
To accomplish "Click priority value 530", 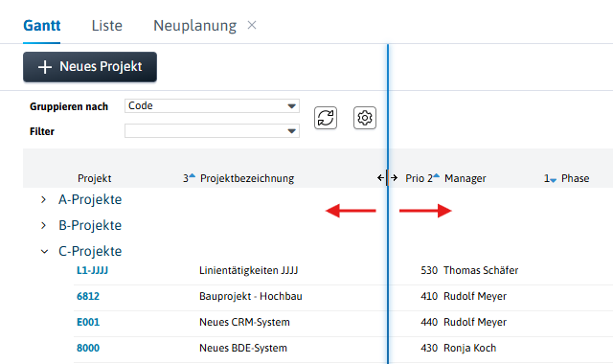I will [x=429, y=270].
